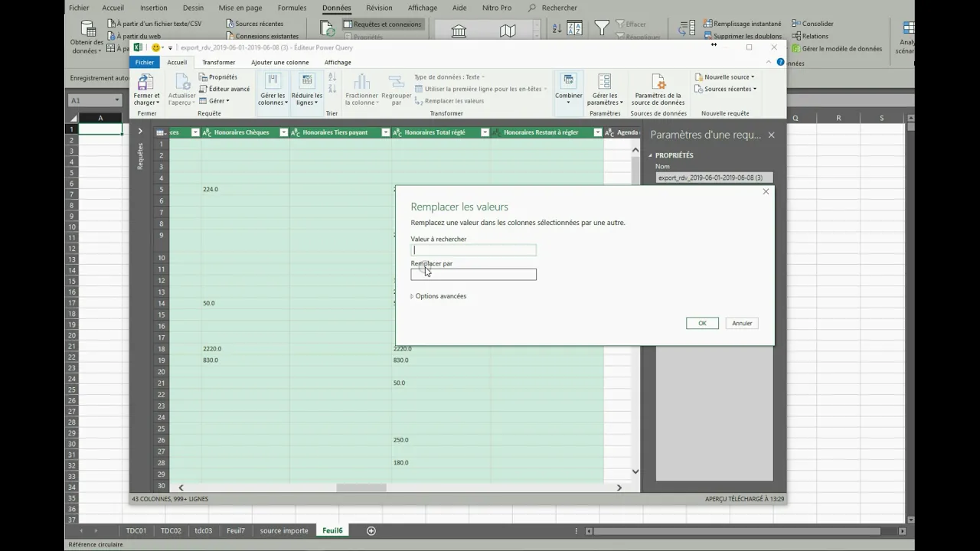Screen dimensions: 980x551
Task: Click Gérer le modèle de données in Excel
Action: click(836, 48)
